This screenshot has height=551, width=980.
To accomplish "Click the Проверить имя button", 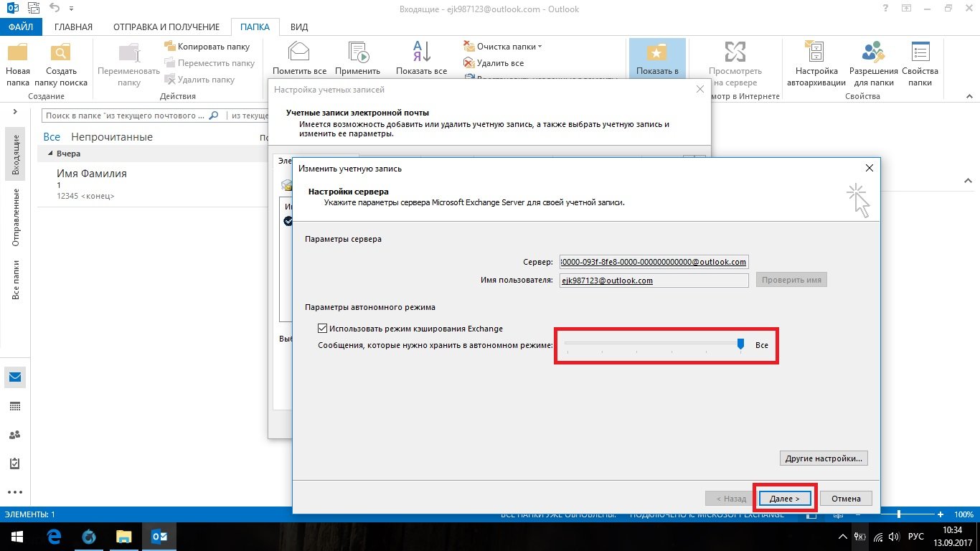I will 791,280.
